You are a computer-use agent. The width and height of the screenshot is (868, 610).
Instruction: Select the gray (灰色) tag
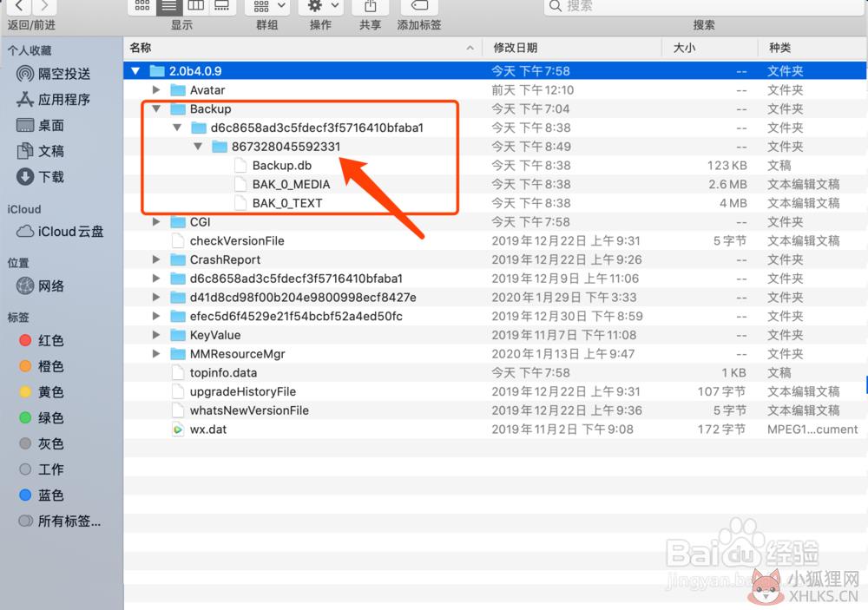click(x=41, y=444)
